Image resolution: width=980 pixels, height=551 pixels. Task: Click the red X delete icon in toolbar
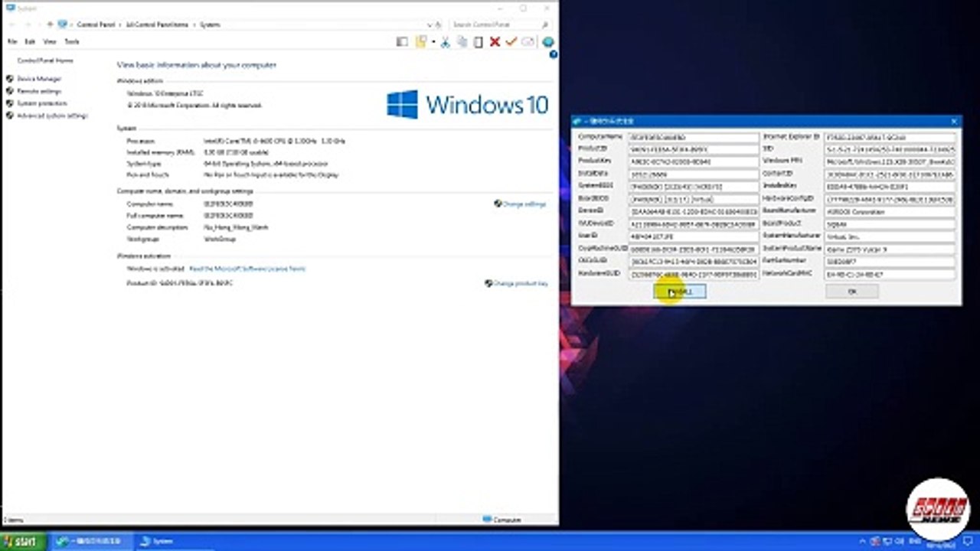pos(495,42)
